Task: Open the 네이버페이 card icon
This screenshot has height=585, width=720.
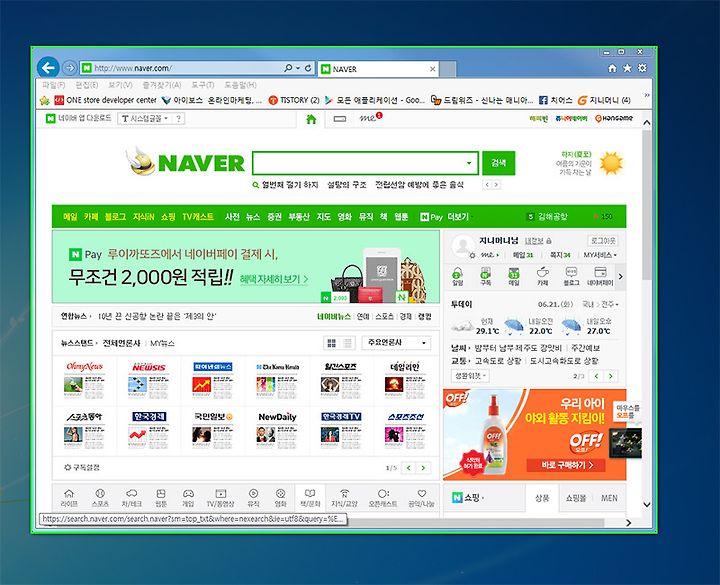Action: pos(600,276)
